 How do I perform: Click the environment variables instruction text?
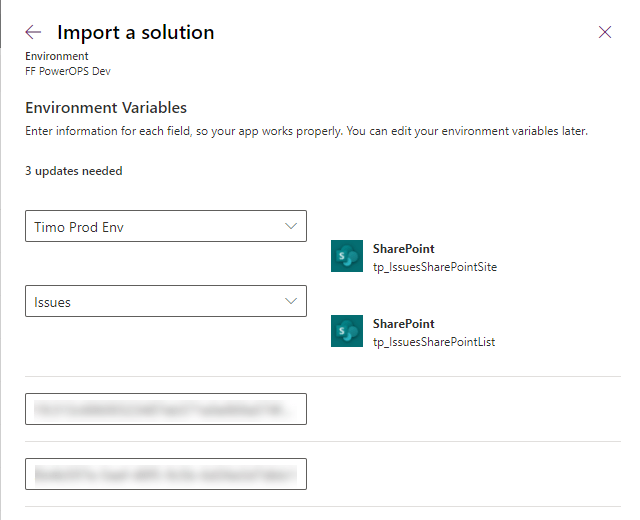(x=306, y=131)
